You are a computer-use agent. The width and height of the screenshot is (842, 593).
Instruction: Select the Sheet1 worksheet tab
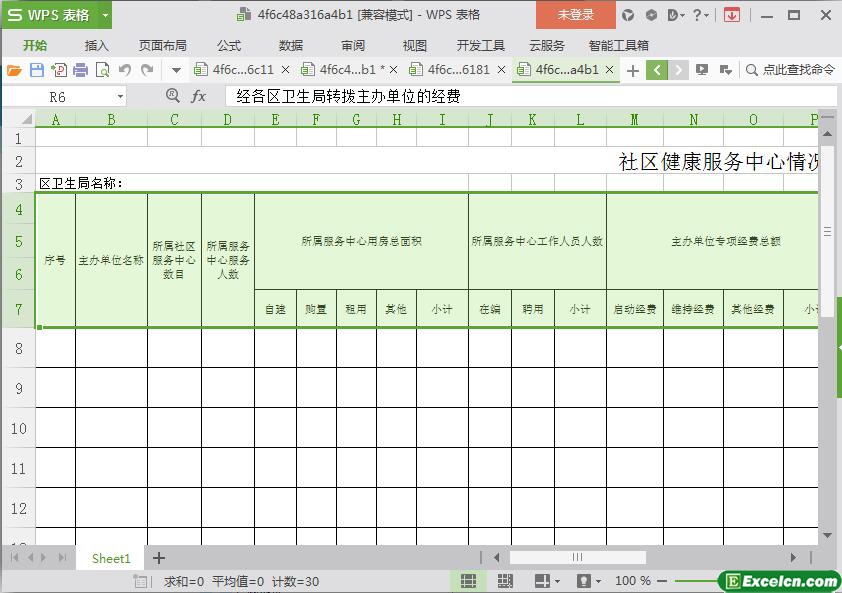[x=111, y=558]
